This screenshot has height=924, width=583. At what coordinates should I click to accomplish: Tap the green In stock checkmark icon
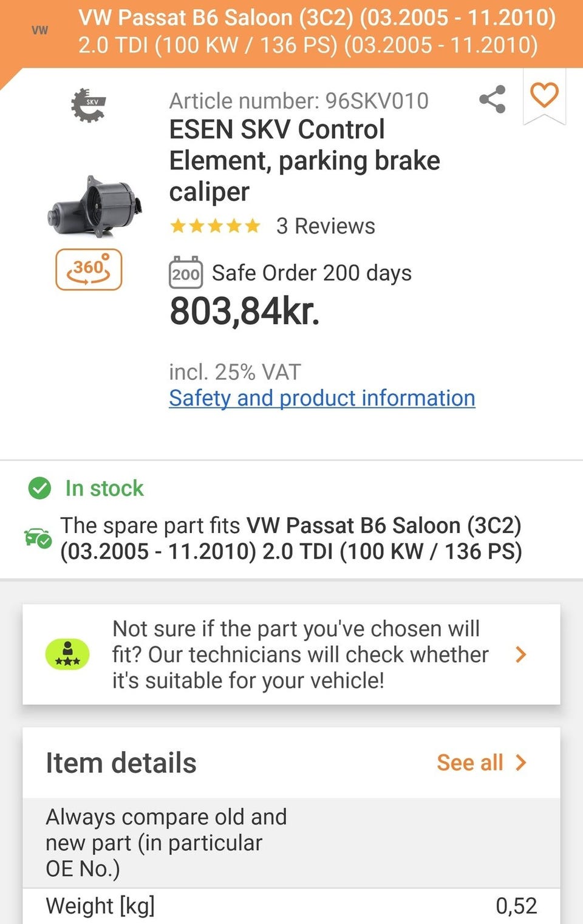(x=39, y=488)
